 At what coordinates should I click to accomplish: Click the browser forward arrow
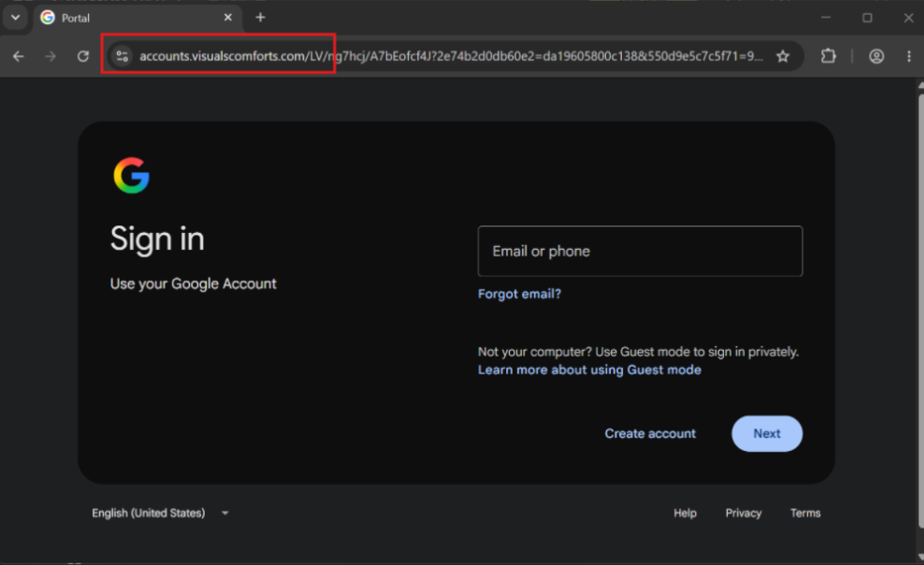point(51,56)
